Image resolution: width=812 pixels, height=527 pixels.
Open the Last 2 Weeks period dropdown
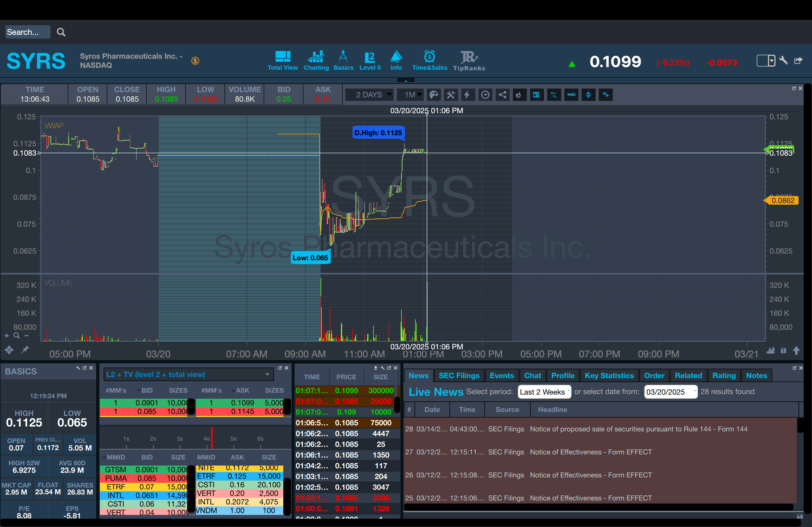544,392
